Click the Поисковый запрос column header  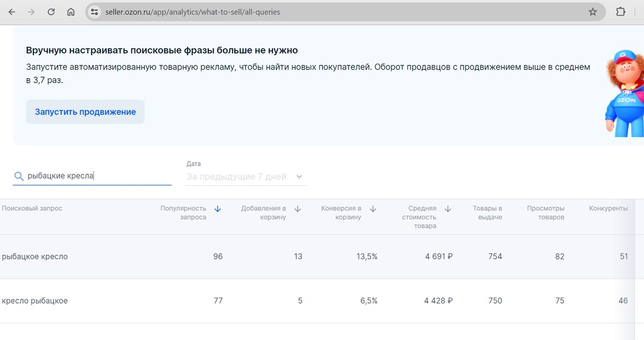click(32, 209)
